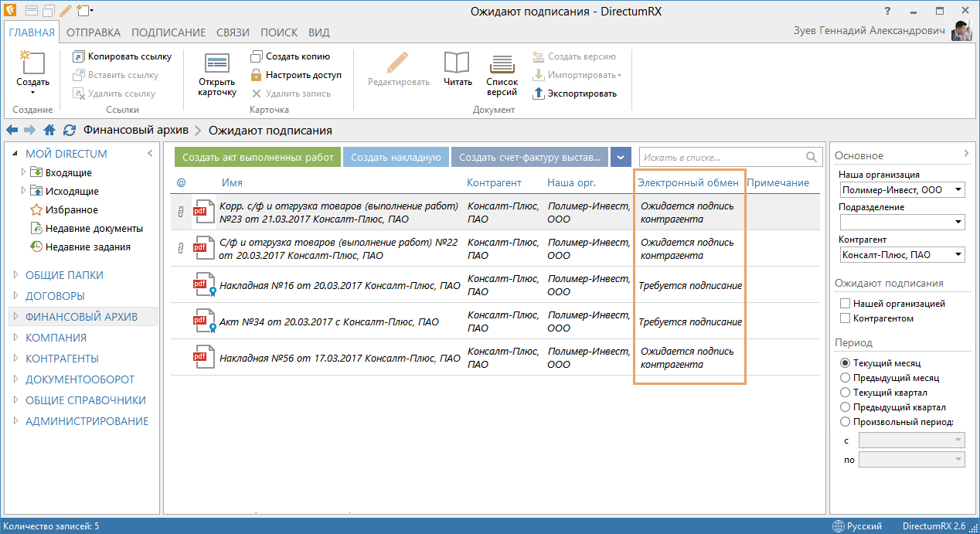Switch to the ВИД ribbon tab
The image size is (980, 534).
click(319, 32)
